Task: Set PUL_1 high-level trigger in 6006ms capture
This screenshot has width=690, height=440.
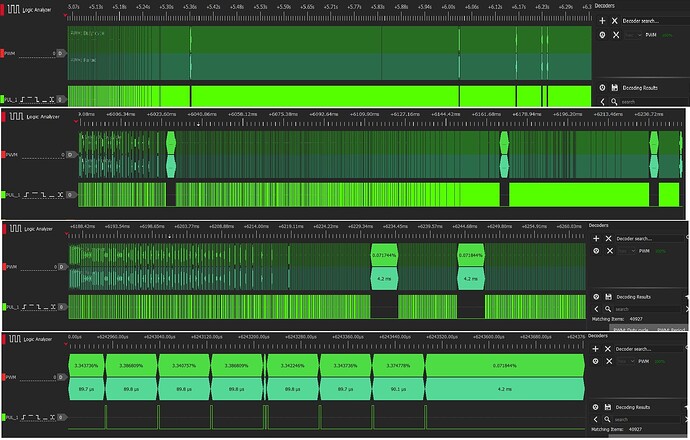Action: [35, 194]
